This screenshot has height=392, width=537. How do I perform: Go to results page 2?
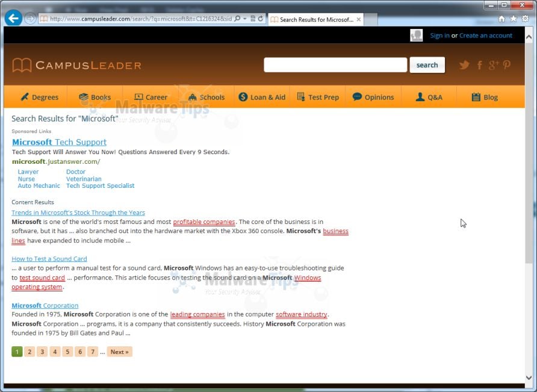point(29,352)
